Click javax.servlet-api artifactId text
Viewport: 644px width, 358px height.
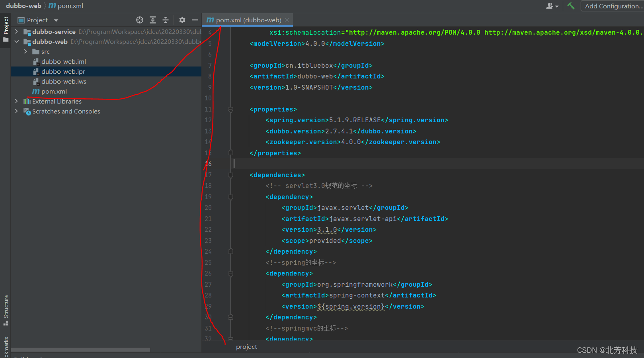point(363,219)
